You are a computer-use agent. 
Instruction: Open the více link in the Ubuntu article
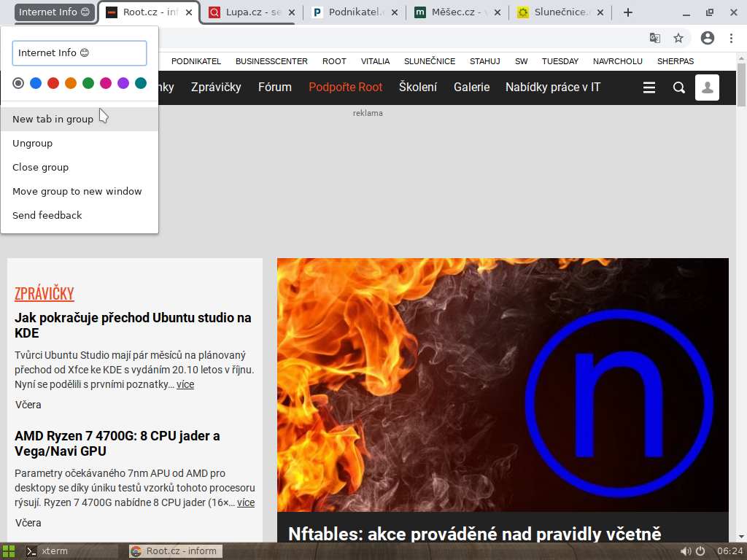pyautogui.click(x=185, y=384)
